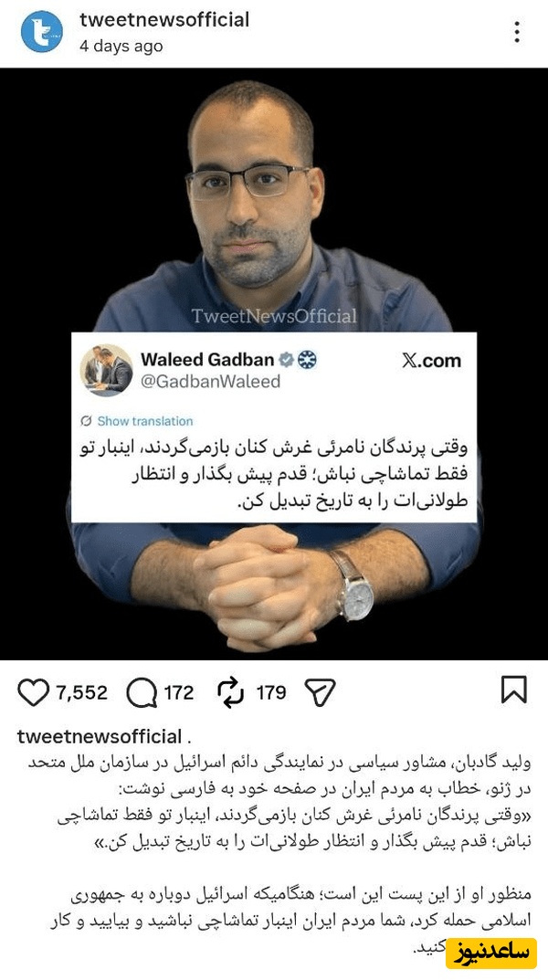Open the 172 comments count
Screen dimensions: 548x980
coord(179,693)
